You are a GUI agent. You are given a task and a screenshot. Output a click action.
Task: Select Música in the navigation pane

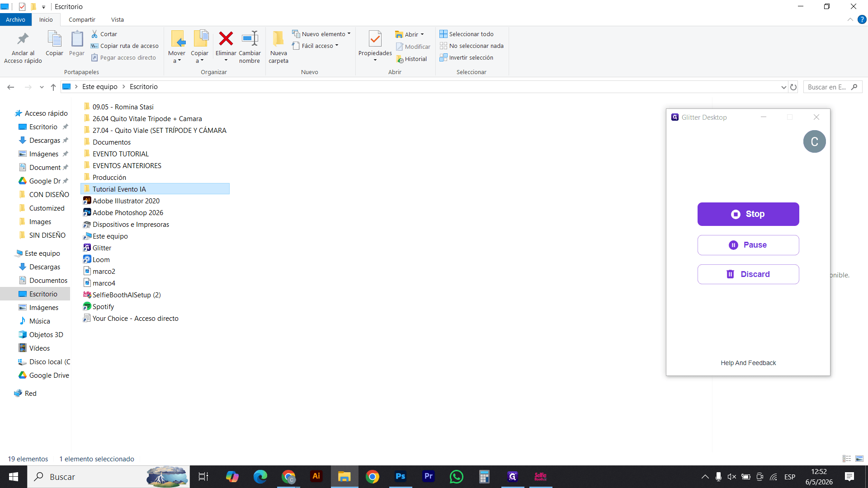point(34,321)
